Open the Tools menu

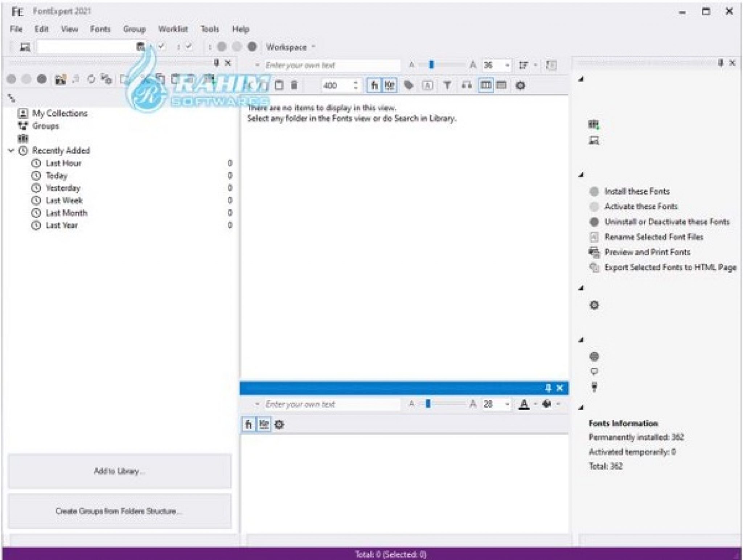point(210,29)
